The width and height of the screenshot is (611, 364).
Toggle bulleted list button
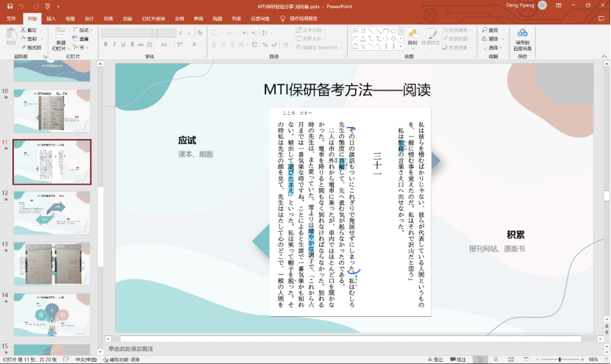[214, 33]
